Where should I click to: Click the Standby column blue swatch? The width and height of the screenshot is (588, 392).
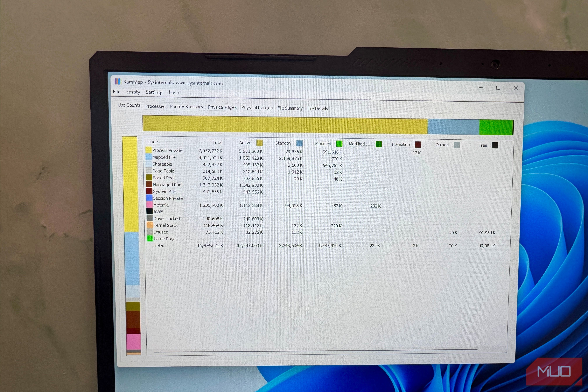pyautogui.click(x=299, y=143)
